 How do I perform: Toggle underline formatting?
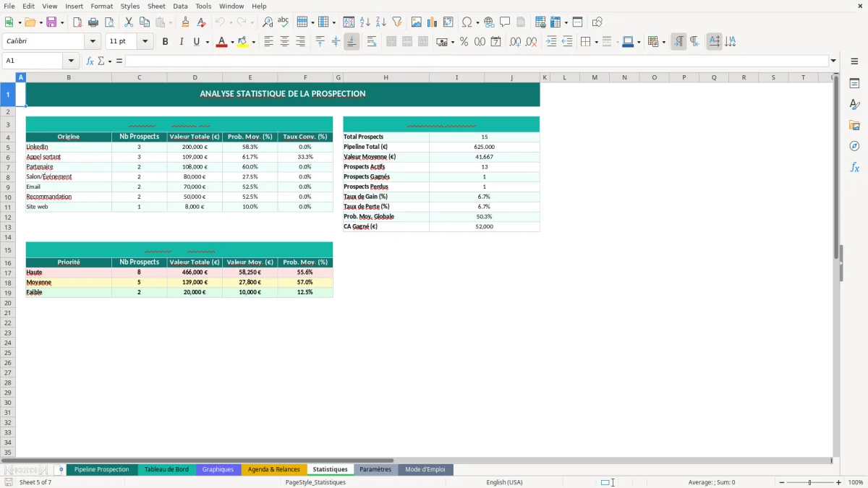pos(196,42)
